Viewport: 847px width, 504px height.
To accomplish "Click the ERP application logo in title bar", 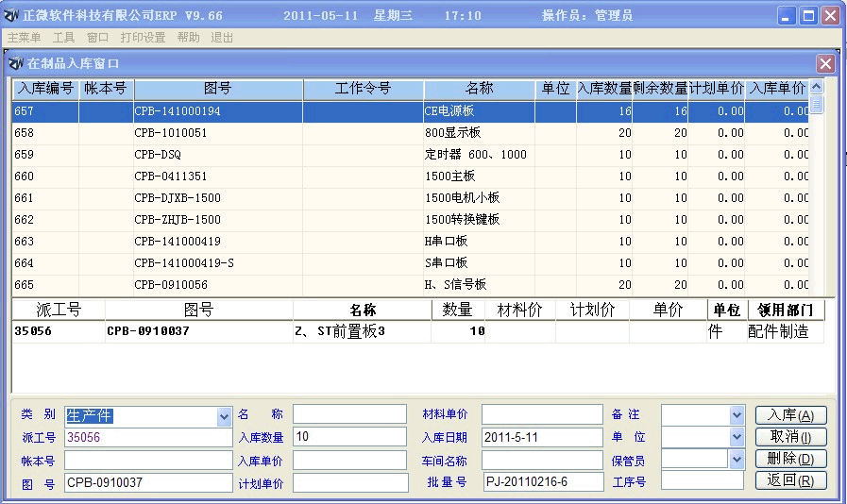I will [12, 16].
